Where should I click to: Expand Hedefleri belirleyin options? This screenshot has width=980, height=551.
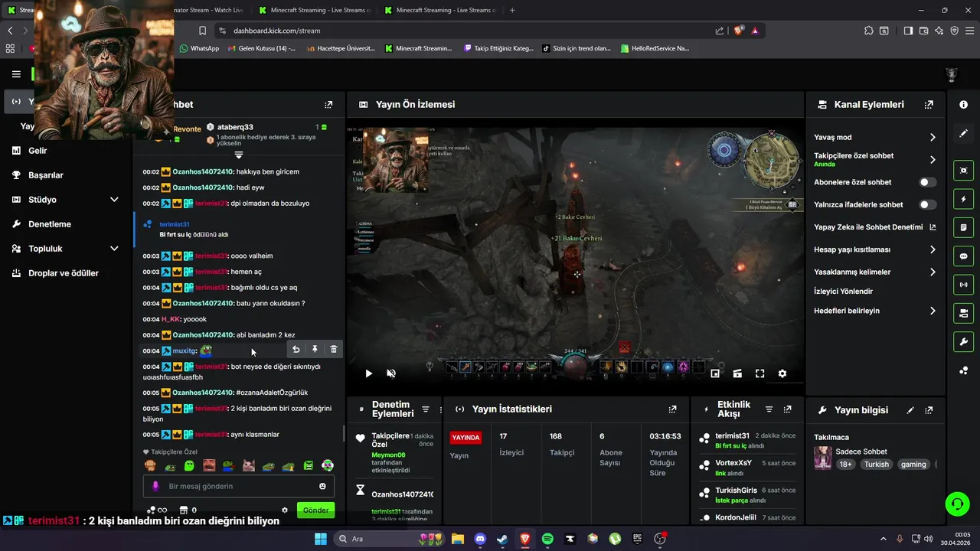pos(933,311)
